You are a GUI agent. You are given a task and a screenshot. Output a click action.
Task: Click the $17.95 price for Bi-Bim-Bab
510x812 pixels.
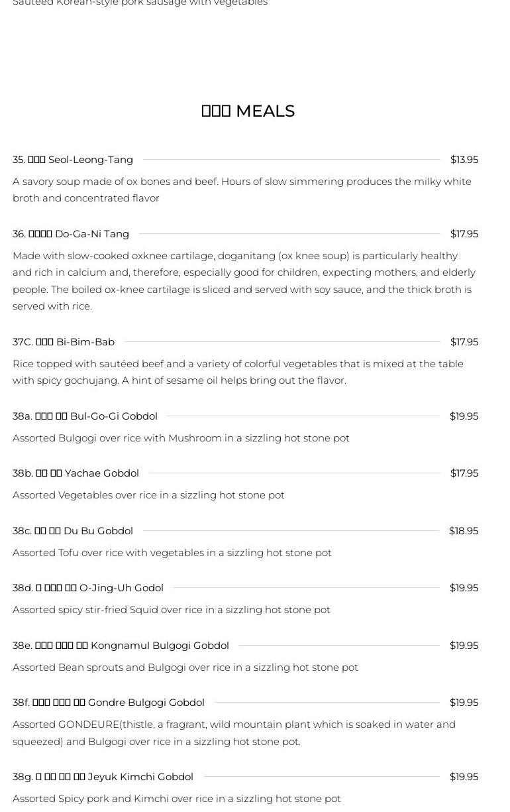tap(464, 342)
